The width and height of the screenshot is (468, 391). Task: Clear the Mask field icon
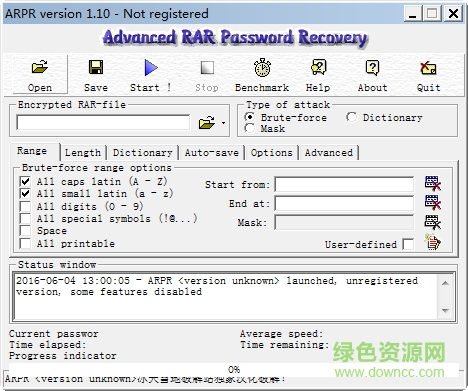point(433,222)
